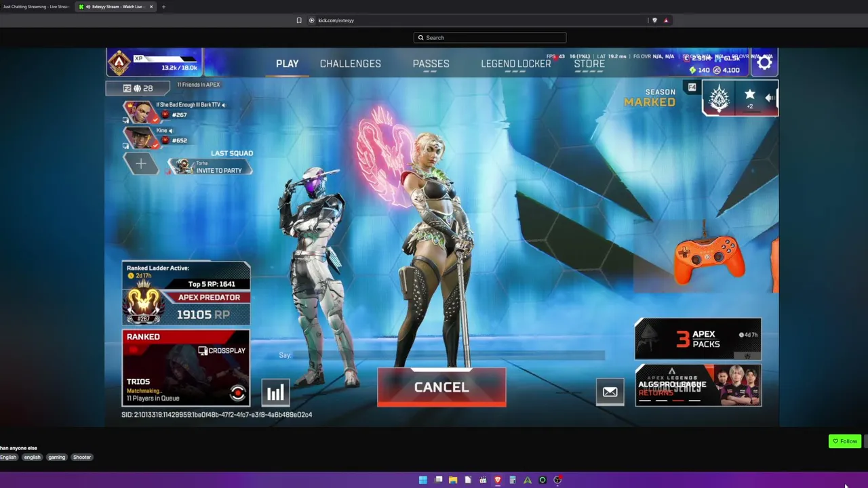Open the Brave Shields icon

click(654, 20)
